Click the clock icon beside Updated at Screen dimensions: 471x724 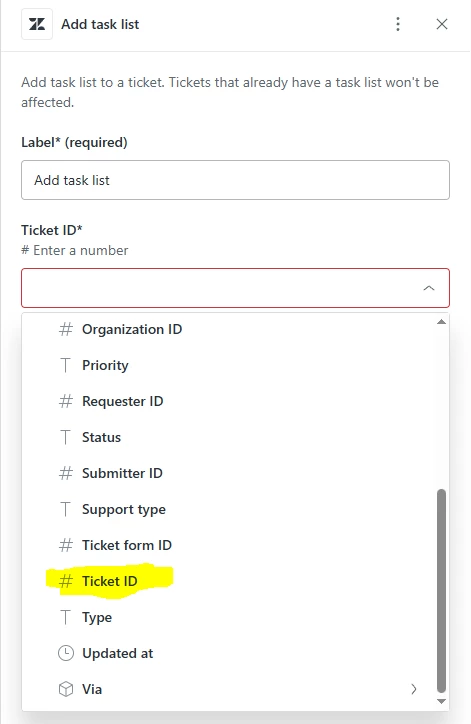[x=66, y=653]
